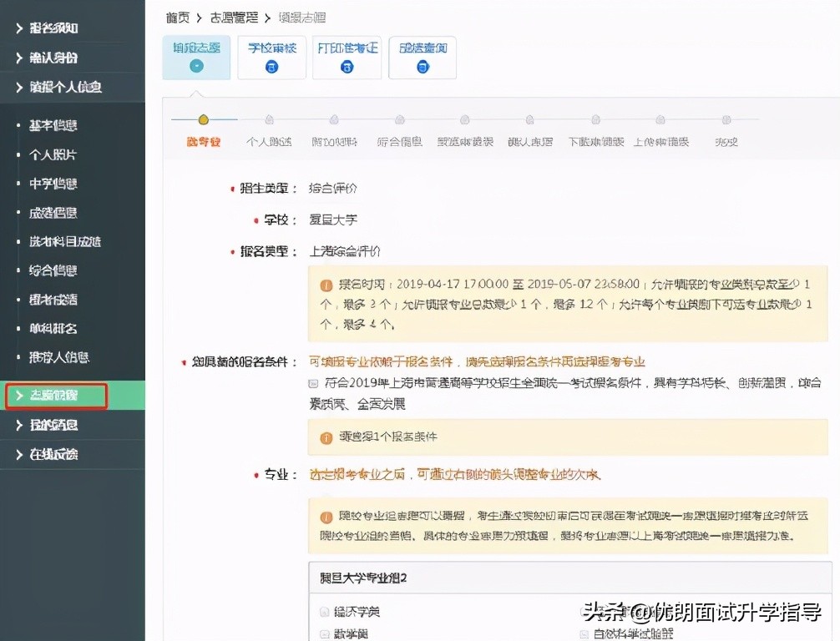Screen dimensions: 840x641
Task: Switch to the 学校审核 tab
Action: coord(271,58)
